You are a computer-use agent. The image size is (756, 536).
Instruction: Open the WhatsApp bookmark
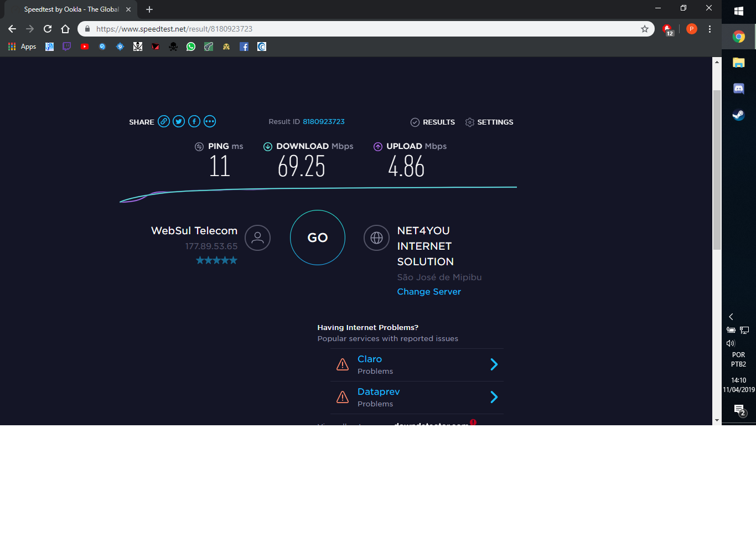click(x=191, y=47)
